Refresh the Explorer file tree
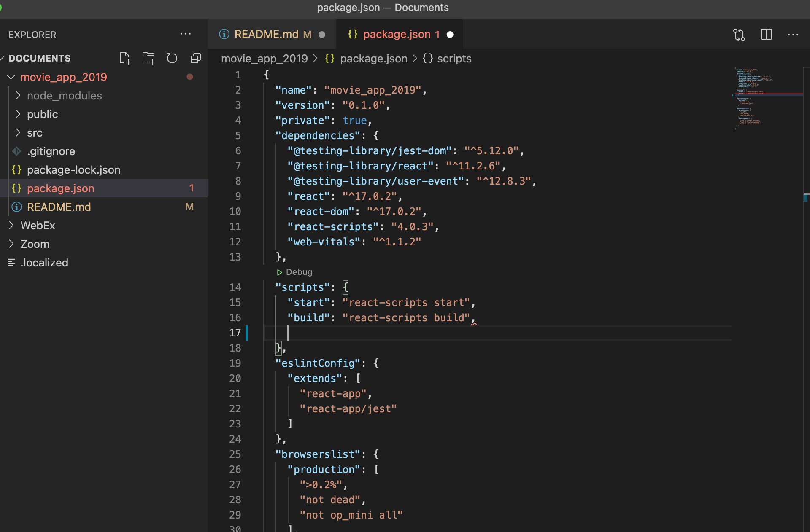810x532 pixels. tap(172, 58)
